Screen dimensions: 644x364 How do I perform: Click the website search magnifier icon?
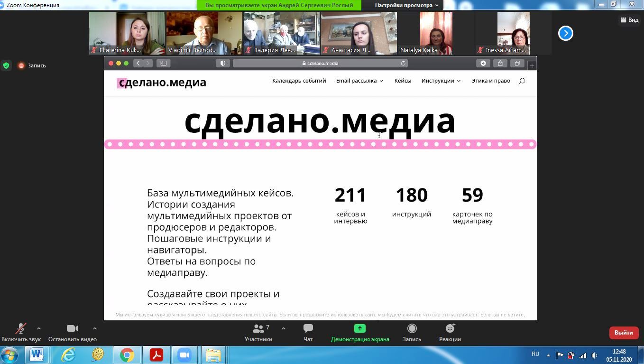pos(522,81)
